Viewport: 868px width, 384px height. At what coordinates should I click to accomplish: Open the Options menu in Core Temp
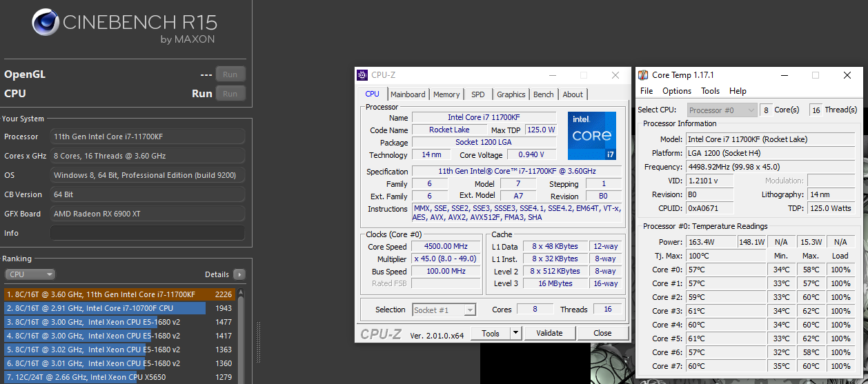coord(676,91)
